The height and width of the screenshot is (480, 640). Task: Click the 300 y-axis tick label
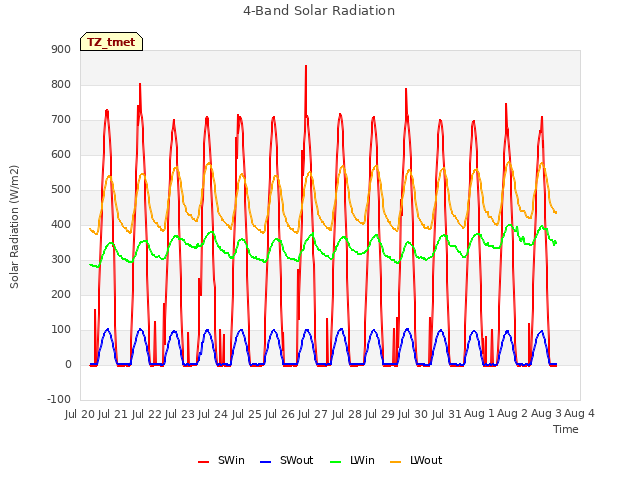61,260
